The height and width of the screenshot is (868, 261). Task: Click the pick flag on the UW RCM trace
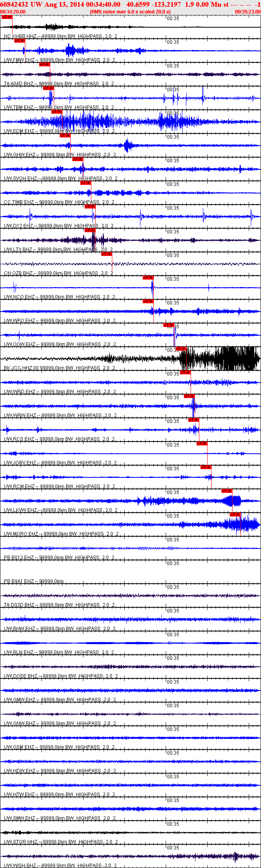(206, 467)
